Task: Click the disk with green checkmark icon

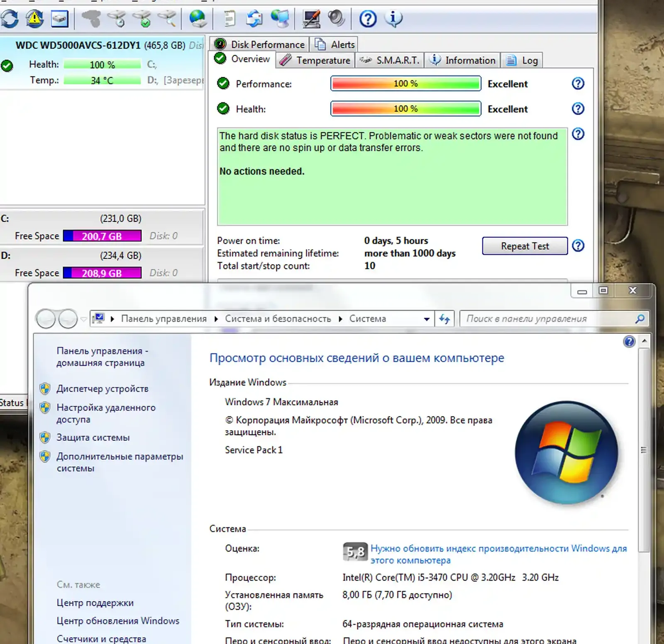Action: (142, 19)
